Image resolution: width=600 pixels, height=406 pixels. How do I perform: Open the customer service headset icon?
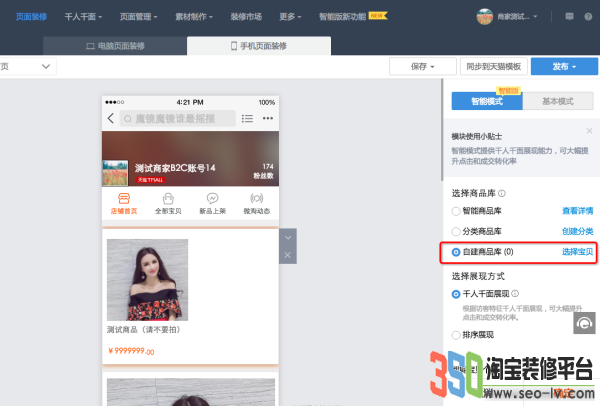(584, 323)
